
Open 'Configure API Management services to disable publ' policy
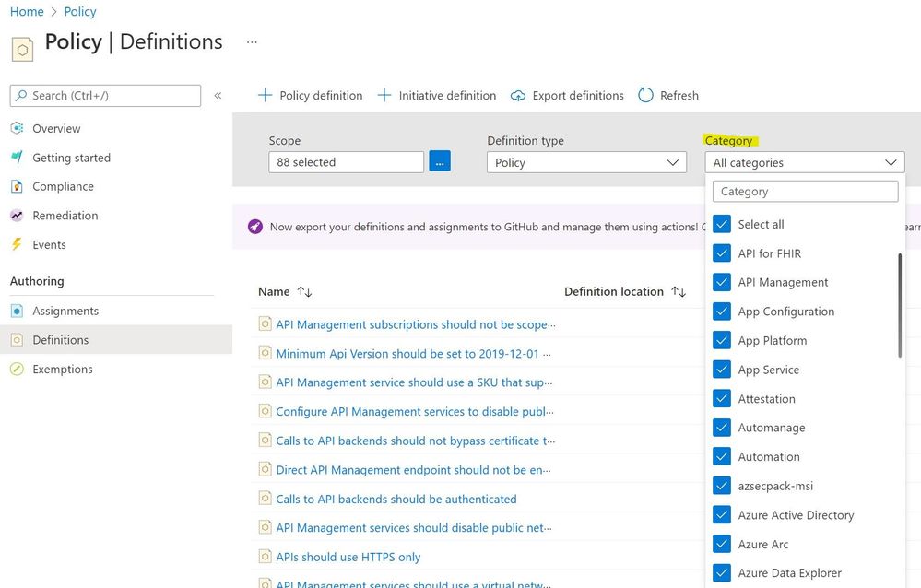(x=415, y=411)
